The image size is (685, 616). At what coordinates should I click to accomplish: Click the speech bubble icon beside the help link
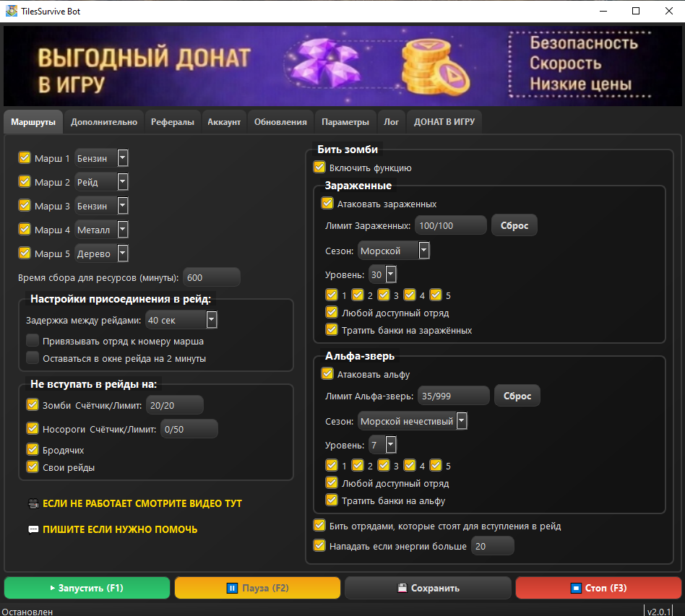pyautogui.click(x=33, y=529)
